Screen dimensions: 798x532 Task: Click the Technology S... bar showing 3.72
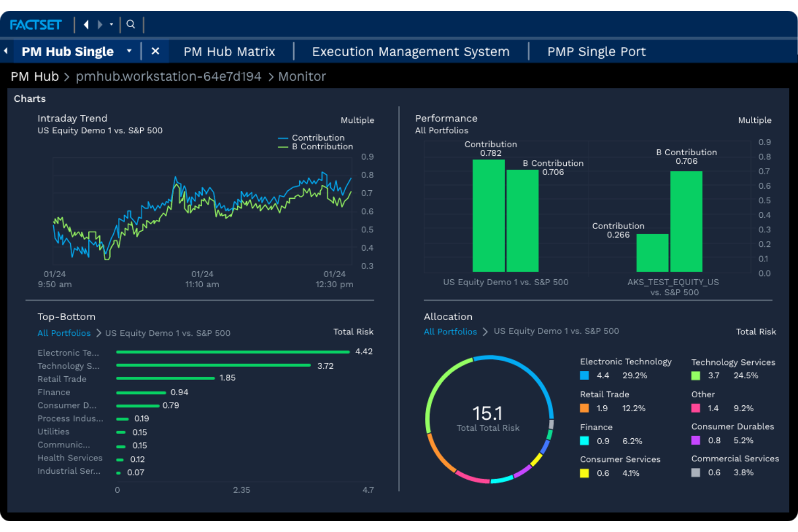point(214,365)
